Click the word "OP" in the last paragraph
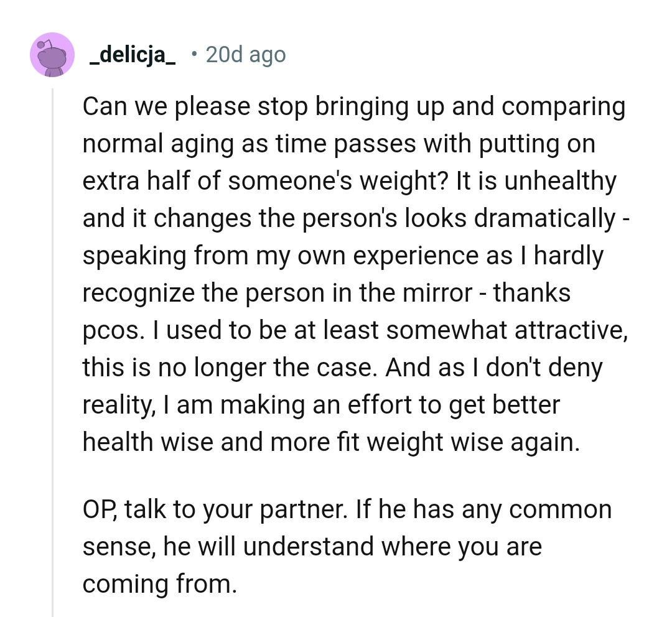This screenshot has height=617, width=672. tap(99, 510)
